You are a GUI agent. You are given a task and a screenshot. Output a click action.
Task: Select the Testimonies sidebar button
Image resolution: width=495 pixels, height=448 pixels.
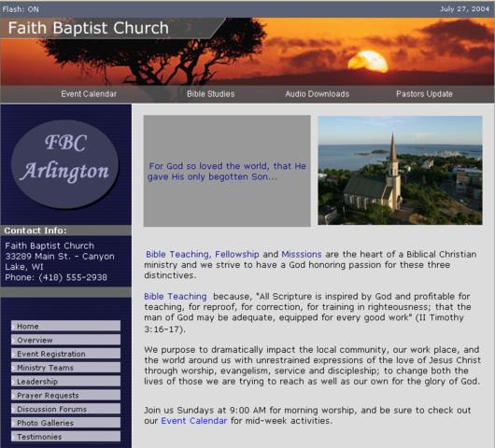click(65, 437)
